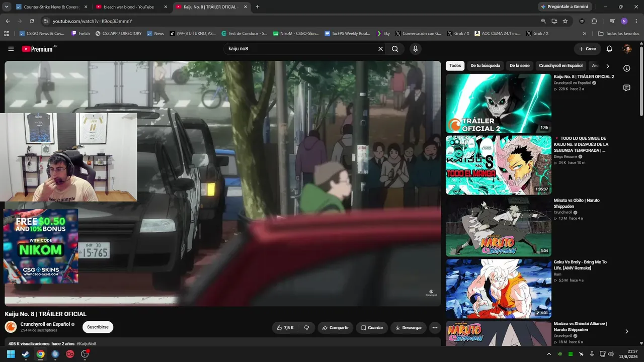Click the Compartir share button
The width and height of the screenshot is (644, 362).
click(x=335, y=328)
